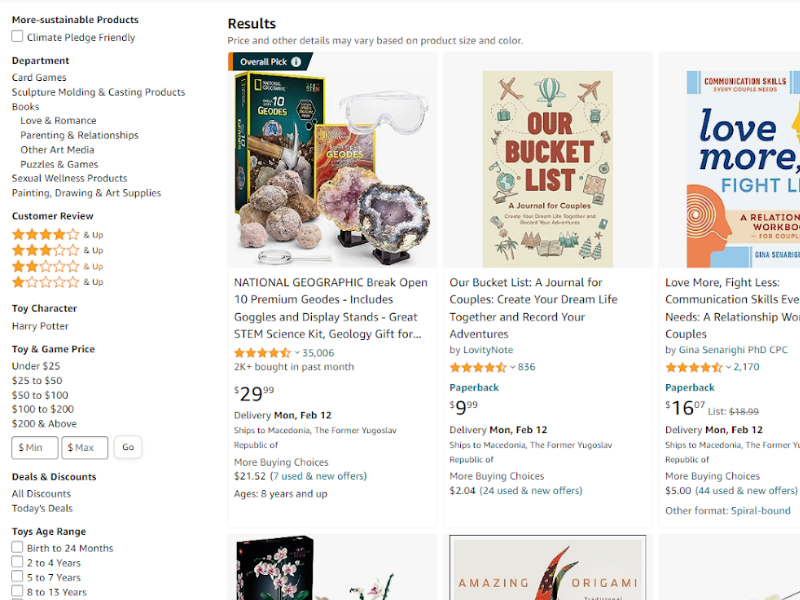Expand rating popover arrow beside 836
This screenshot has height=600, width=800.
[x=512, y=367]
